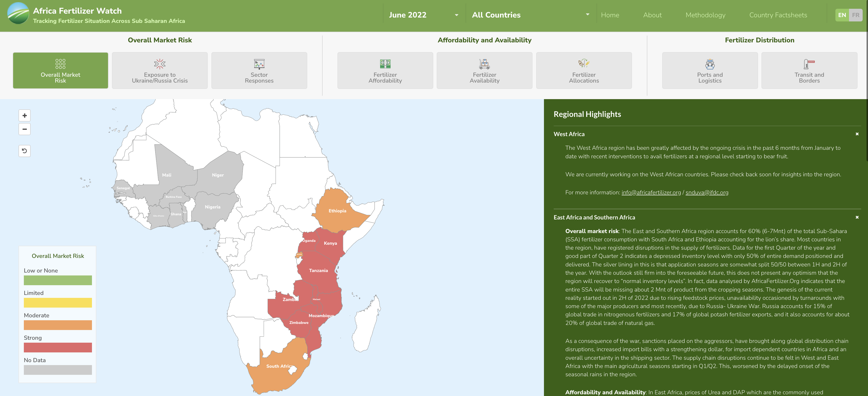Open the June 2022 date dropdown
The height and width of the screenshot is (396, 868).
pyautogui.click(x=424, y=15)
